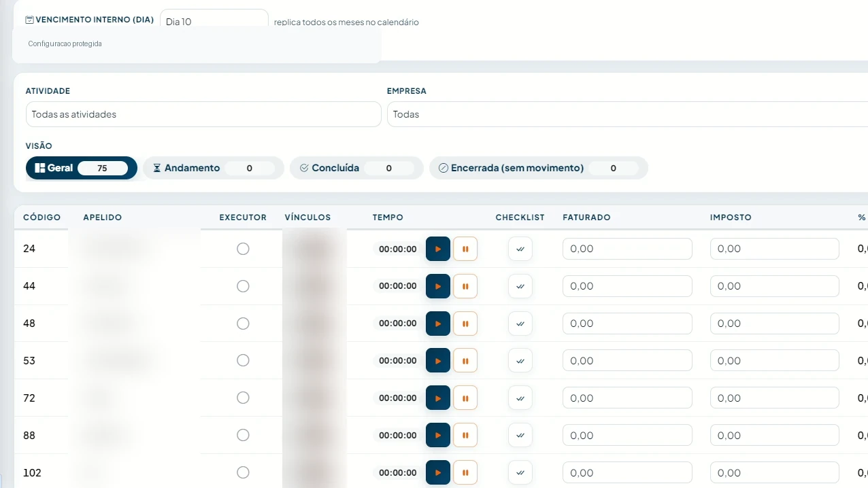Click the Imposto field in row 102

775,473
